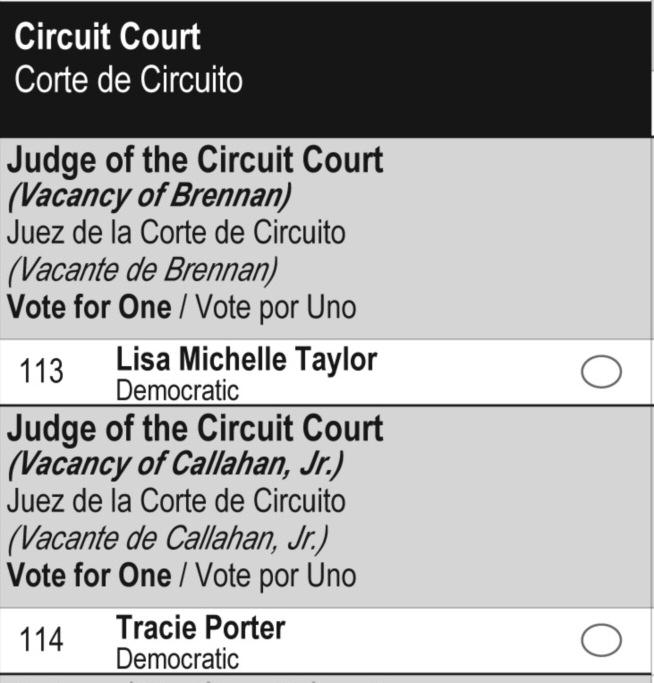Click the Circuit Court section header

click(x=107, y=37)
